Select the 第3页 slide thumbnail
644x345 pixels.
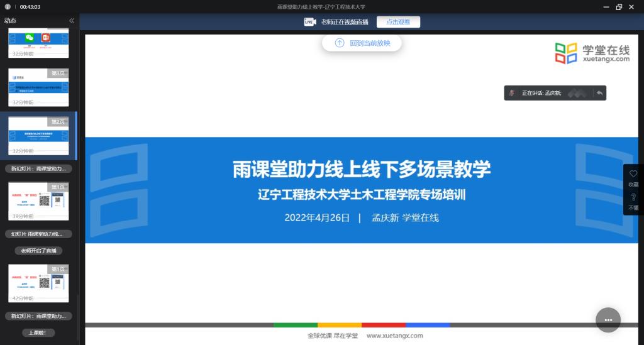click(x=38, y=87)
